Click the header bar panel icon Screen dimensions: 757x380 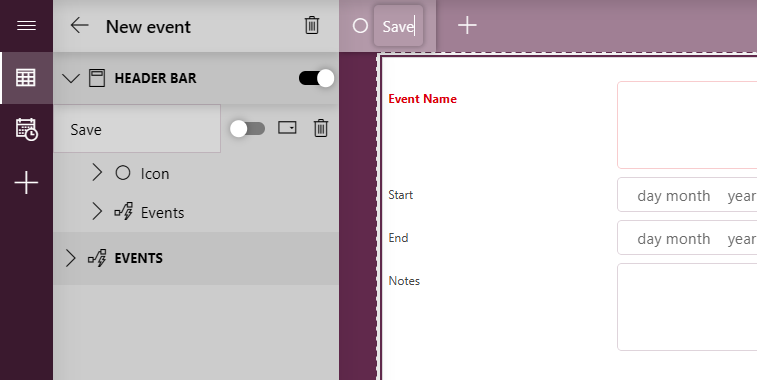point(97,78)
